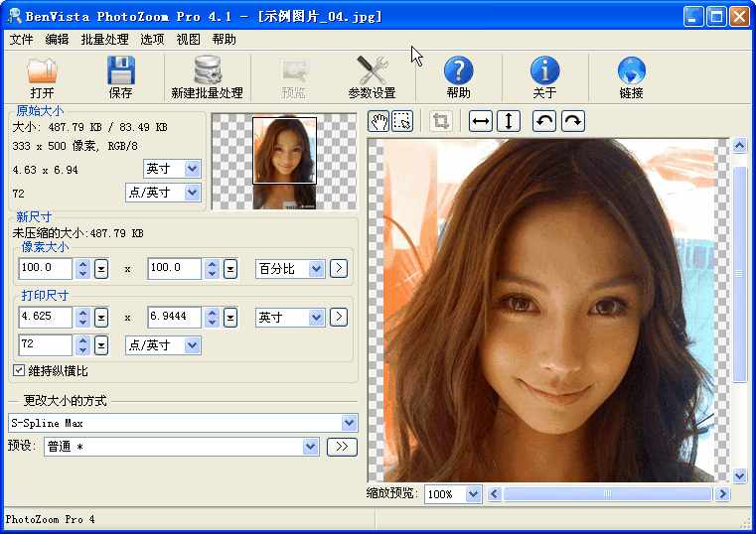The width and height of the screenshot is (756, 534).
Task: Flip the image vertically
Action: pos(509,121)
